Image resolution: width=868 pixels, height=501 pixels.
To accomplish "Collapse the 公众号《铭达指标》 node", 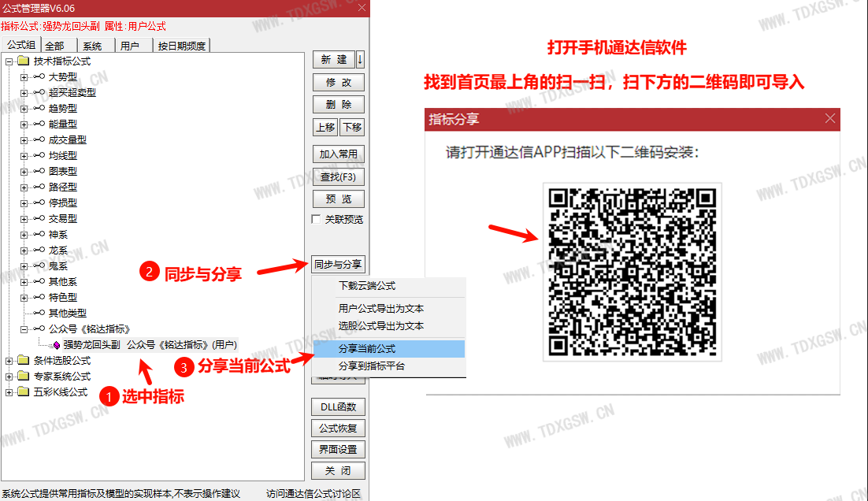I will pos(24,329).
